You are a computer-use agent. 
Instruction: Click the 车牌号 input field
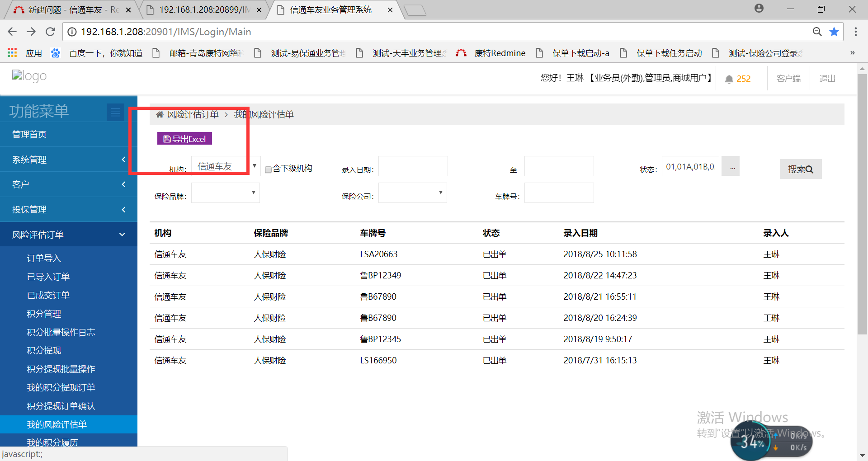point(559,193)
